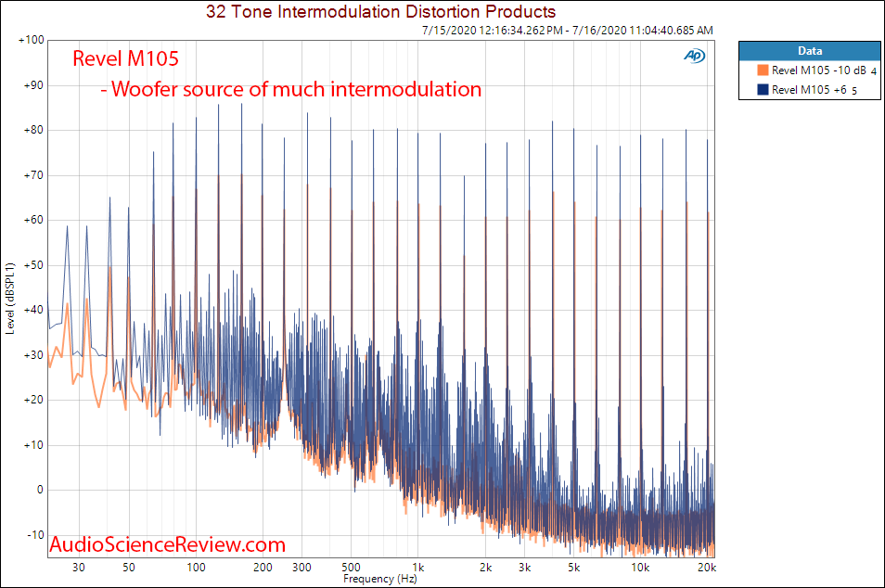Click the measurement timestamp starting '7/15/2020'

click(x=567, y=31)
